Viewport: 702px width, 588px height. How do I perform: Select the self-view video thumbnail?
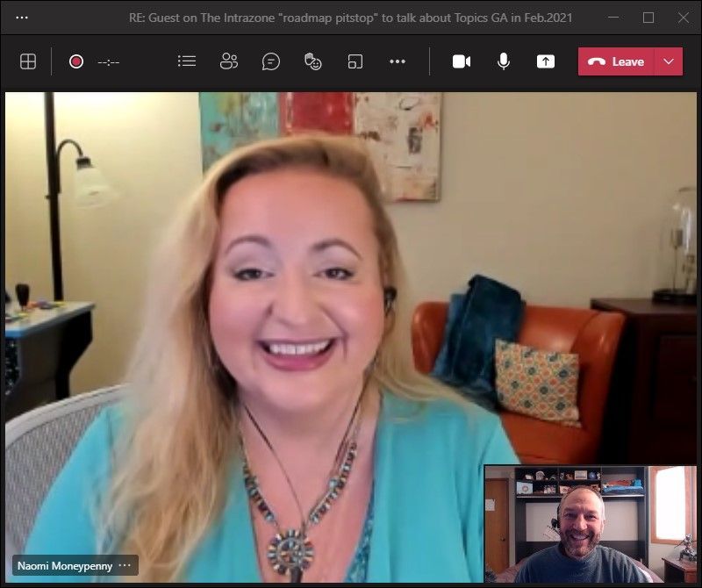[590, 524]
